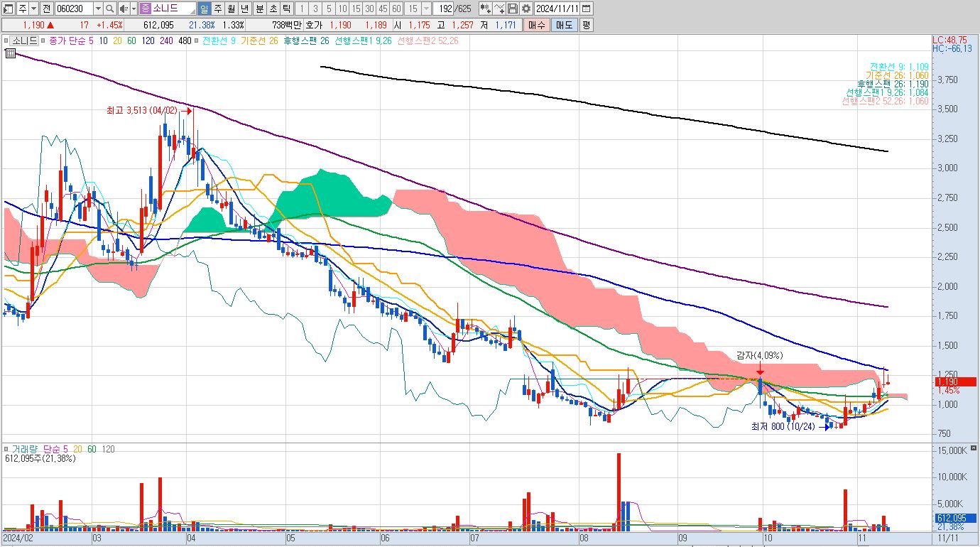980x547 pixels.
Task: Select the 년 (yearly) period tab
Action: tap(245, 9)
